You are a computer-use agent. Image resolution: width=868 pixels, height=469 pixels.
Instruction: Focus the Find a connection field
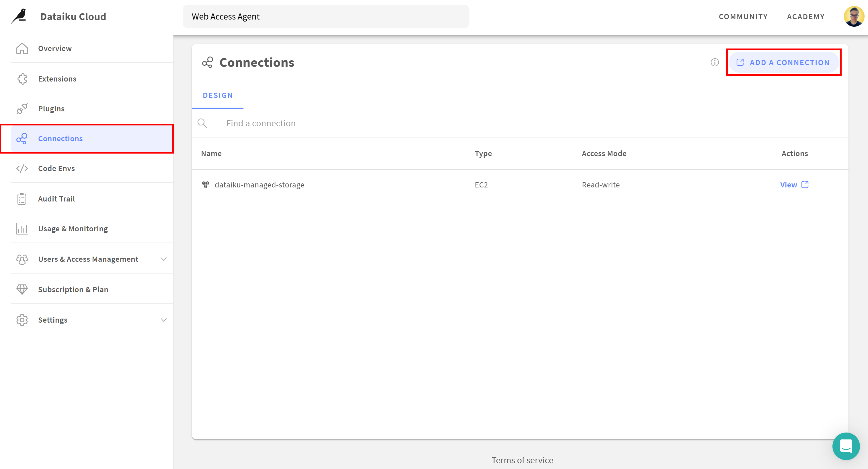coord(520,123)
